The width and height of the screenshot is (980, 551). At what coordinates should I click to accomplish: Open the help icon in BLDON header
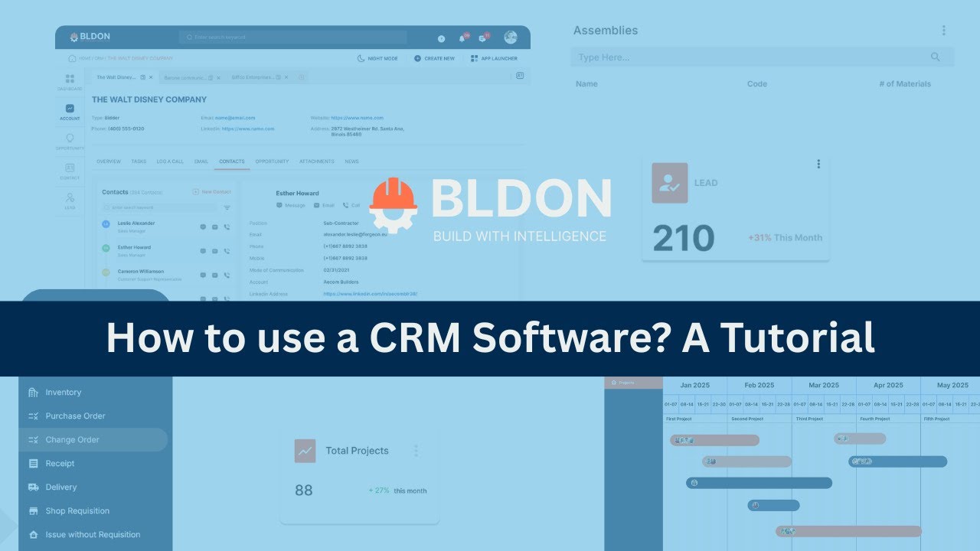[x=441, y=38]
